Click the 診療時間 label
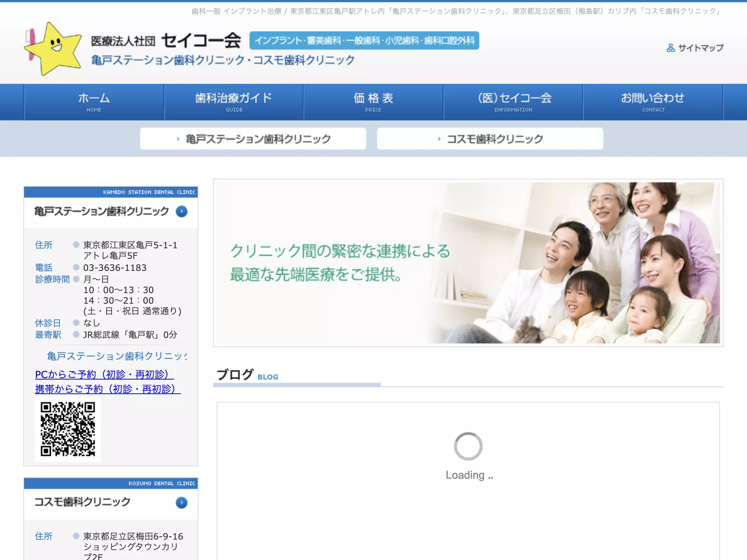The height and width of the screenshot is (560, 747). click(x=53, y=279)
